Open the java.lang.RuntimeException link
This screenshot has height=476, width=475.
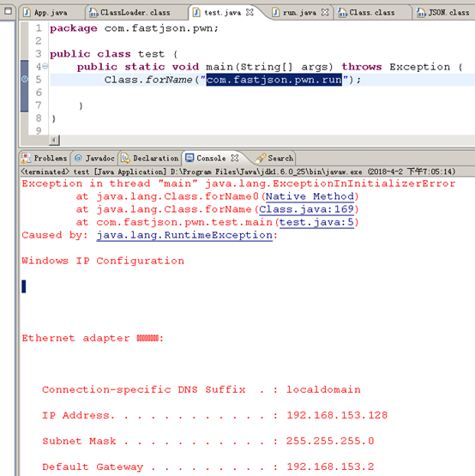184,235
